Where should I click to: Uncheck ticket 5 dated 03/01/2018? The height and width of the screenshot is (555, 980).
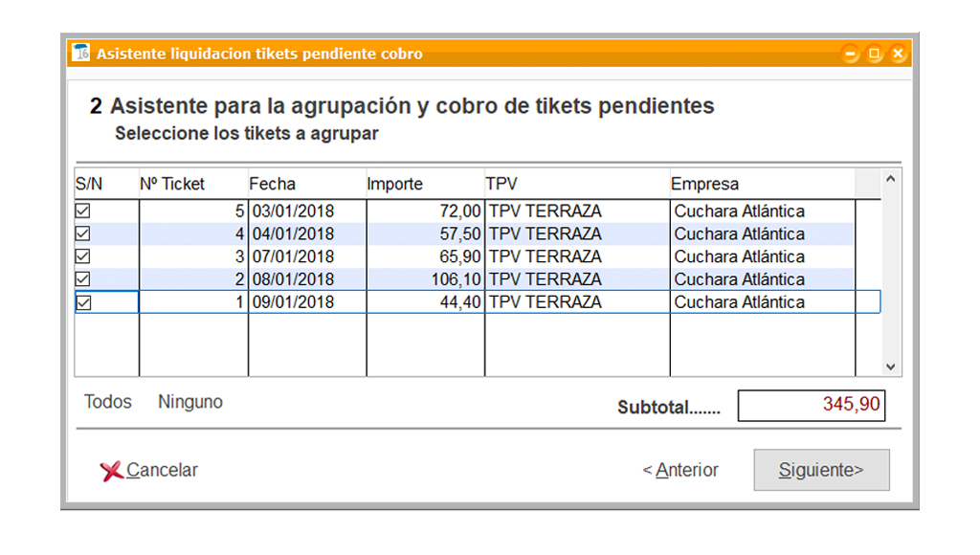click(82, 211)
